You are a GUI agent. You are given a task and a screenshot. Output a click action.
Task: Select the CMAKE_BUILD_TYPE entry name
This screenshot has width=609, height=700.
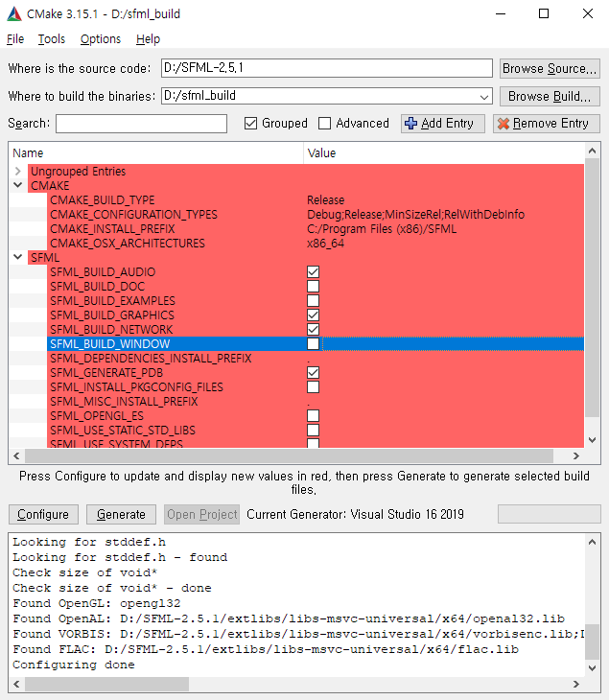[103, 200]
